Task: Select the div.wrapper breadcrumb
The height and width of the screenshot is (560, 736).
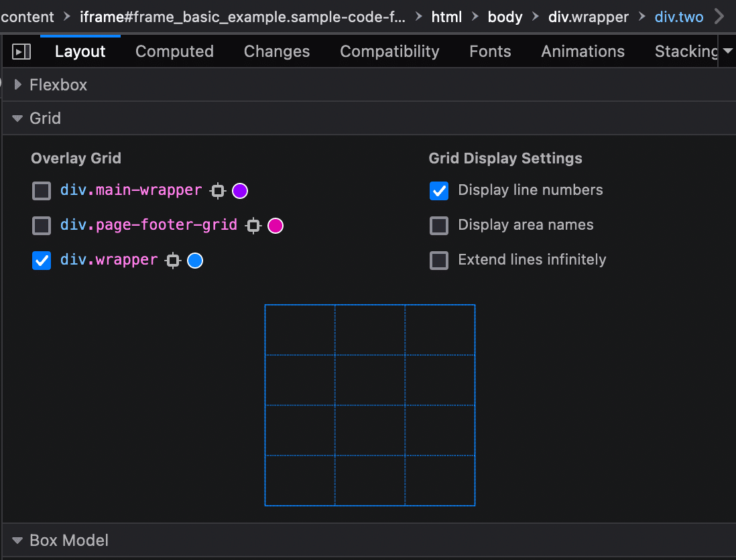Action: (x=588, y=17)
